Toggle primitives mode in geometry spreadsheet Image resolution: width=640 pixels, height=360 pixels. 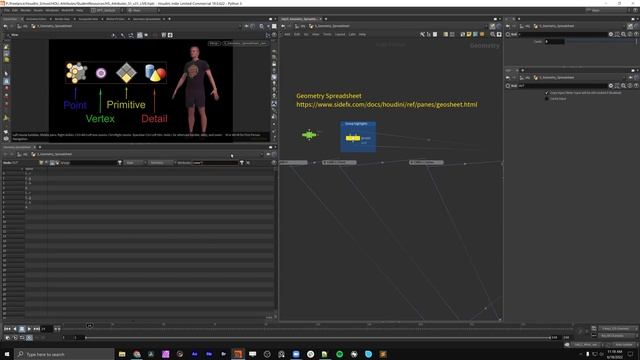[52, 163]
